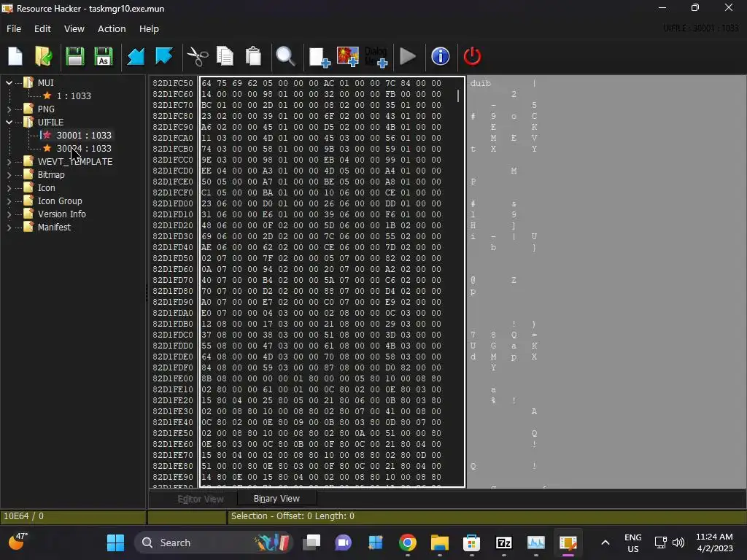Expand the Icon Group tree node
This screenshot has height=560, width=747.
9,201
